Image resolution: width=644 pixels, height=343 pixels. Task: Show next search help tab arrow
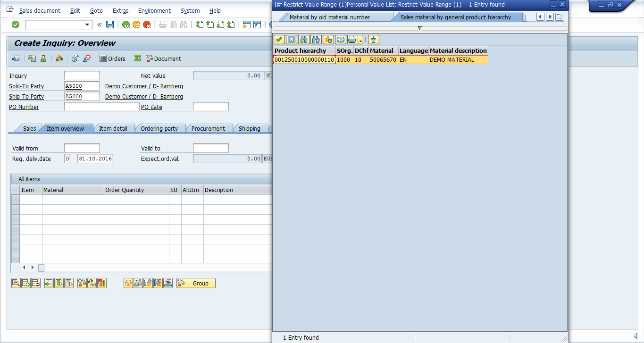tap(550, 17)
